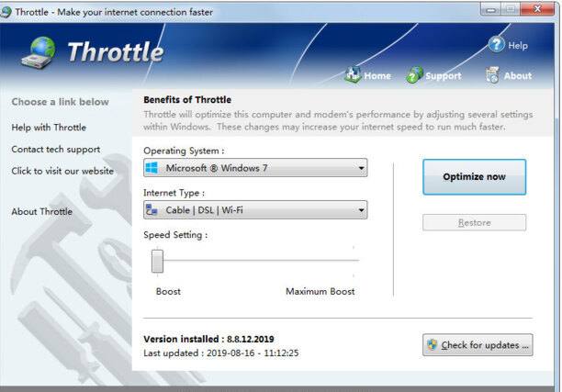Minimize the Throttle window
The width and height of the screenshot is (562, 392).
click(x=490, y=9)
